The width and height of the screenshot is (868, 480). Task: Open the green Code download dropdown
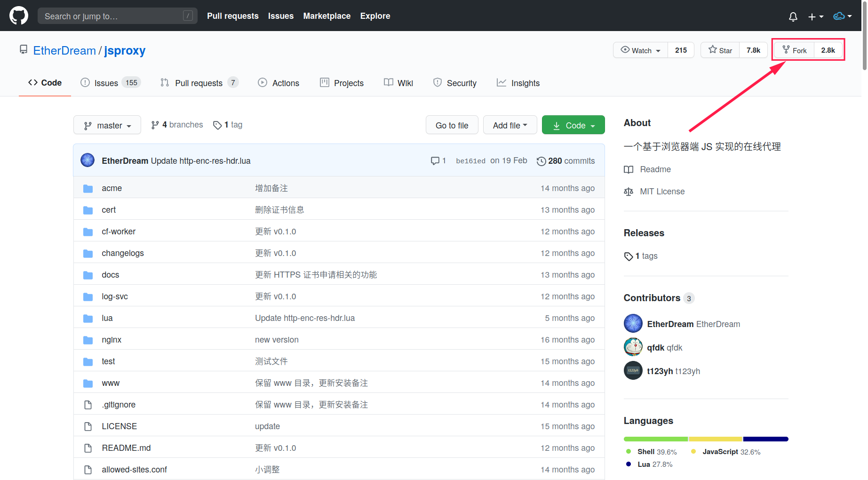click(x=573, y=125)
